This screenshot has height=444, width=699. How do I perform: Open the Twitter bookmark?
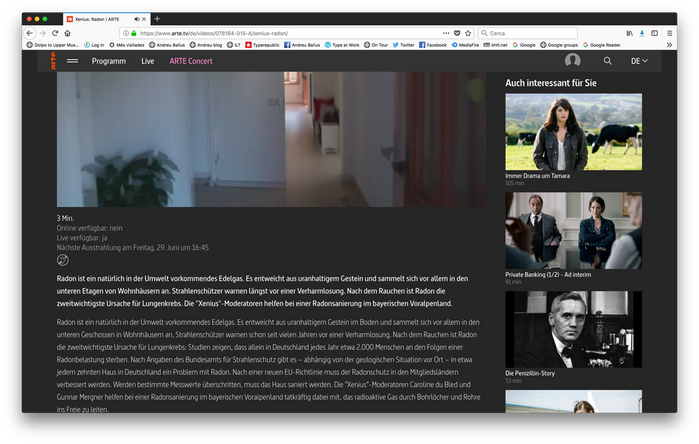point(404,45)
